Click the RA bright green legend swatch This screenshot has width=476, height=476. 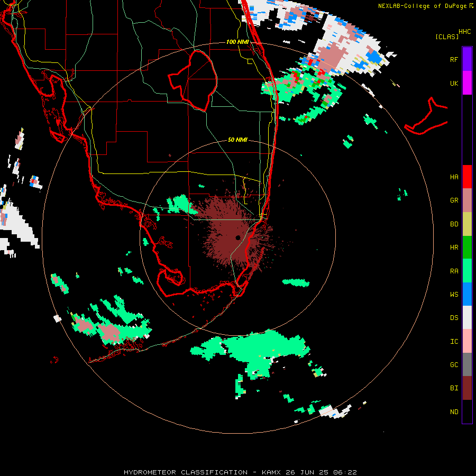[x=467, y=271]
